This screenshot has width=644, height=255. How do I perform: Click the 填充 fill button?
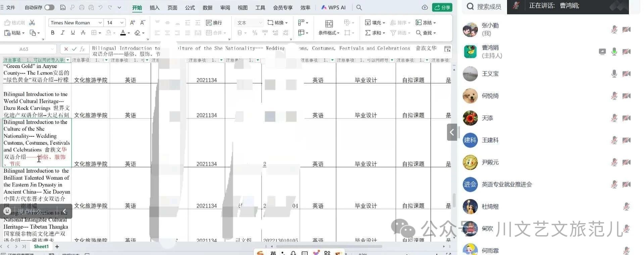pyautogui.click(x=375, y=22)
